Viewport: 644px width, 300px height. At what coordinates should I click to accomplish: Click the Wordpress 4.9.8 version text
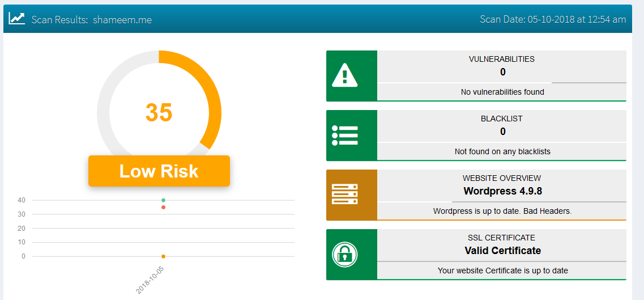(502, 191)
